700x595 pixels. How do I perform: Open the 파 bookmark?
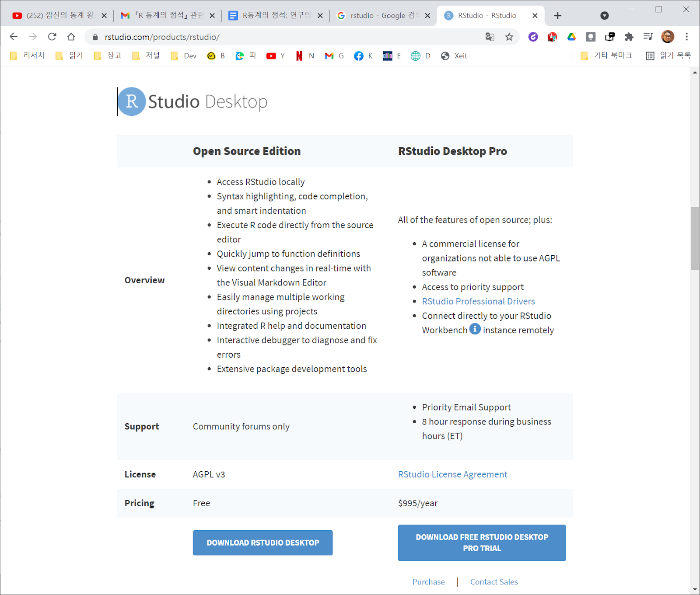pyautogui.click(x=246, y=56)
